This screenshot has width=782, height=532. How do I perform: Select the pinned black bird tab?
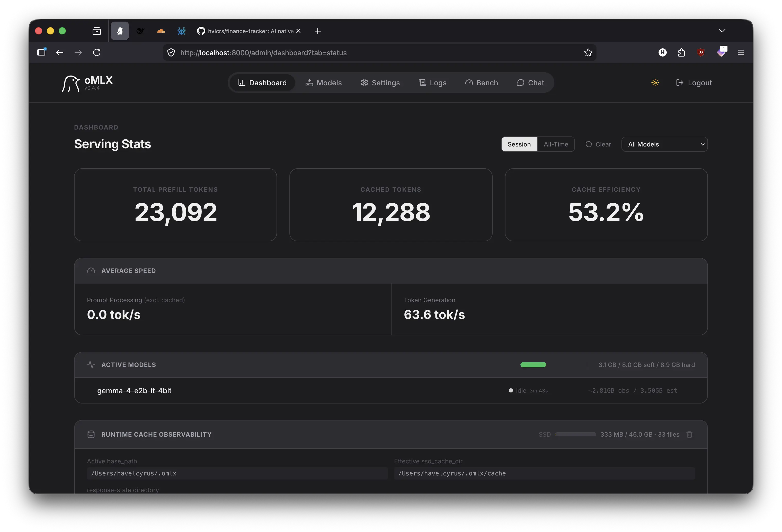[140, 31]
